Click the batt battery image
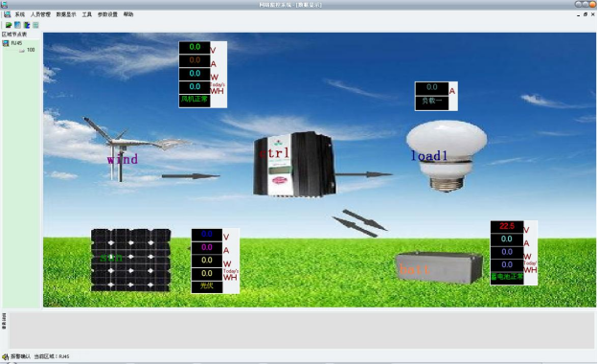Image resolution: width=598 pixels, height=364 pixels. (x=439, y=267)
